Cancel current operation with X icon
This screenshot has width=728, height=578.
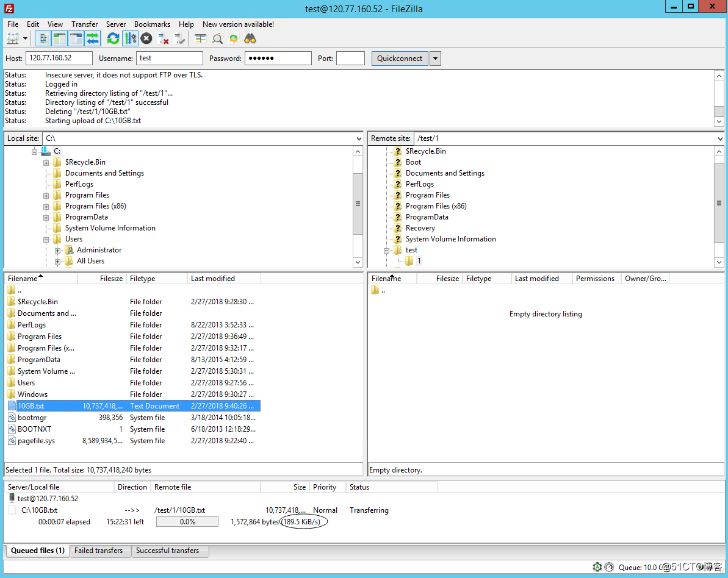146,38
